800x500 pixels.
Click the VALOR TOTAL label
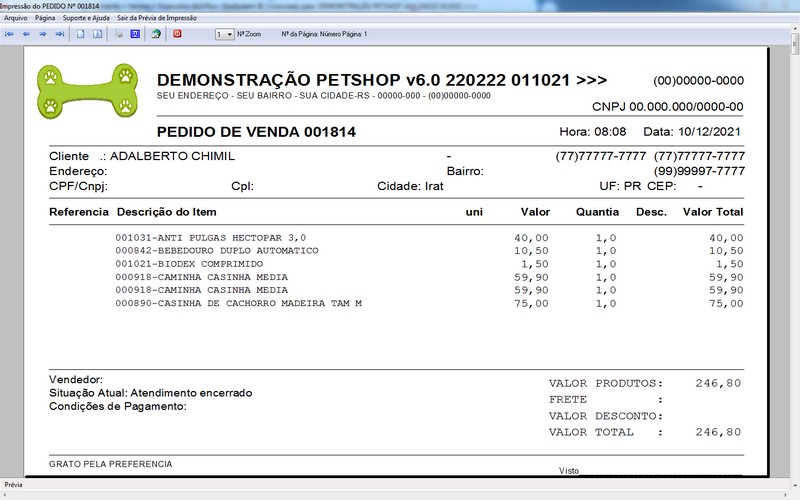pyautogui.click(x=591, y=432)
